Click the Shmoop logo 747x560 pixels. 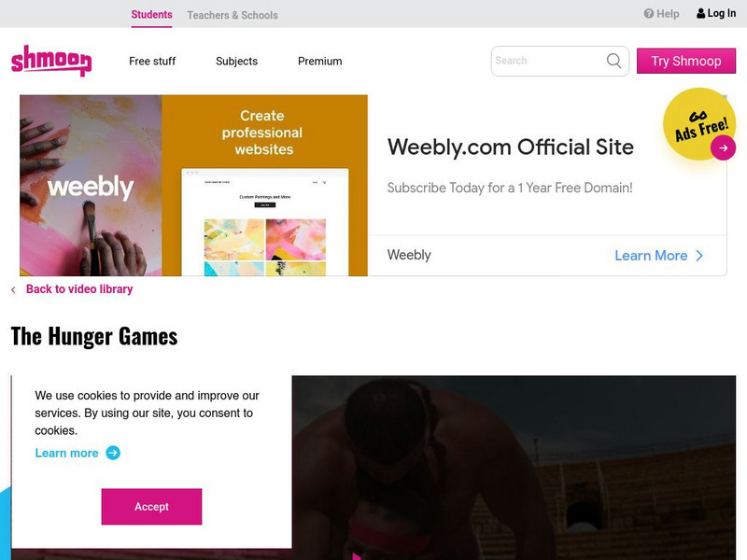point(51,61)
